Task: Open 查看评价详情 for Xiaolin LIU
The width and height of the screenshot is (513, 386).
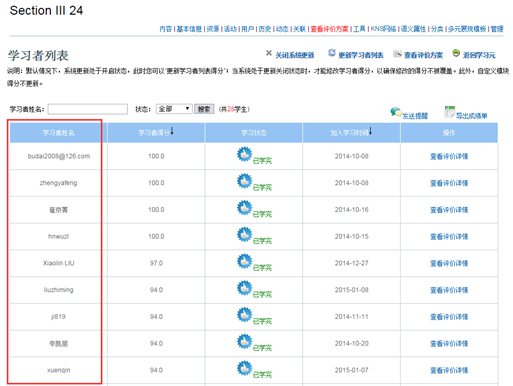Action: pos(449,263)
